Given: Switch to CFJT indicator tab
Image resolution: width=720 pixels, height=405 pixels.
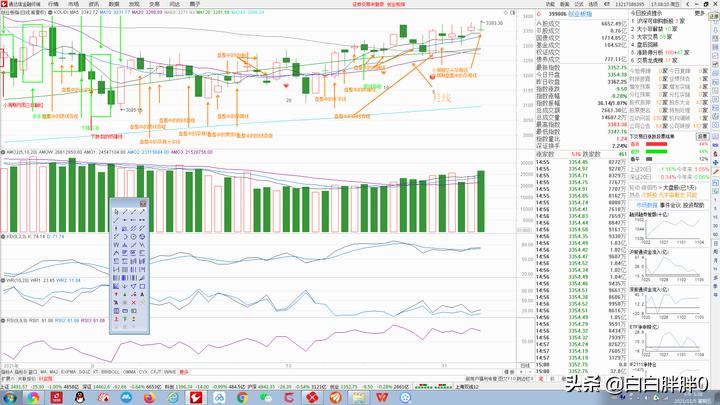Looking at the screenshot, I should click(x=156, y=372).
